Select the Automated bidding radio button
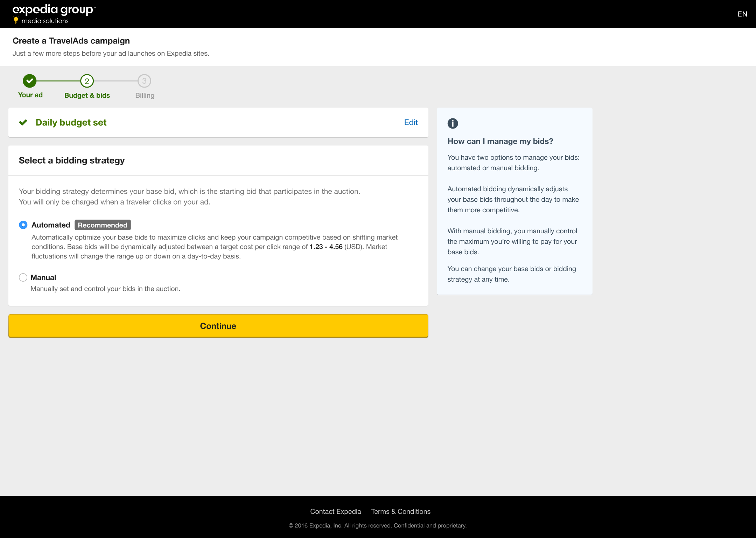This screenshot has height=538, width=756. click(23, 225)
